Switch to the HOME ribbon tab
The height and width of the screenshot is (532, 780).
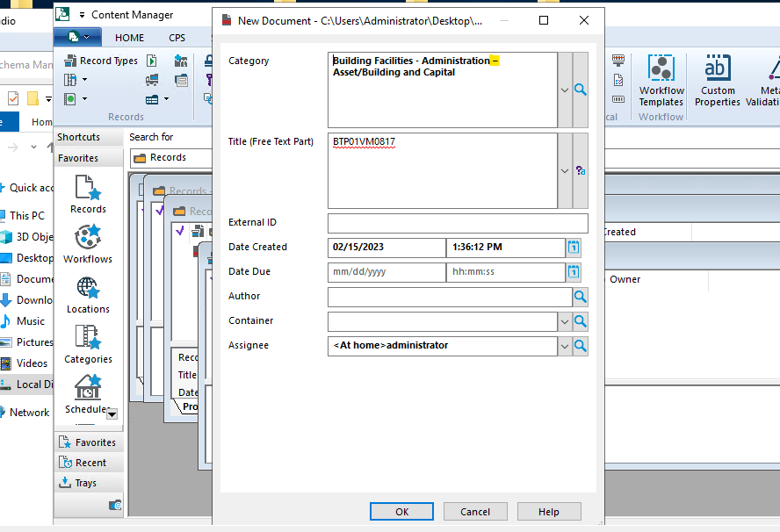point(129,38)
